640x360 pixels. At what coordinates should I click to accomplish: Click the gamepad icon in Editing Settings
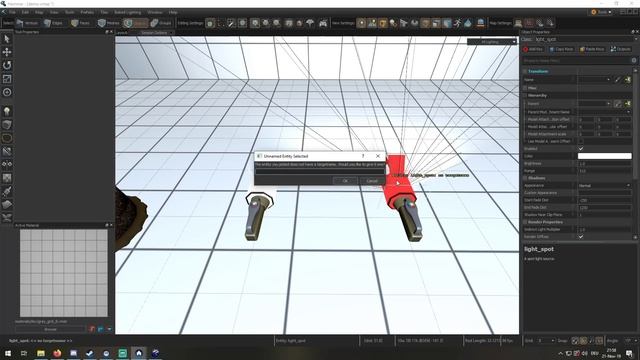(x=323, y=23)
